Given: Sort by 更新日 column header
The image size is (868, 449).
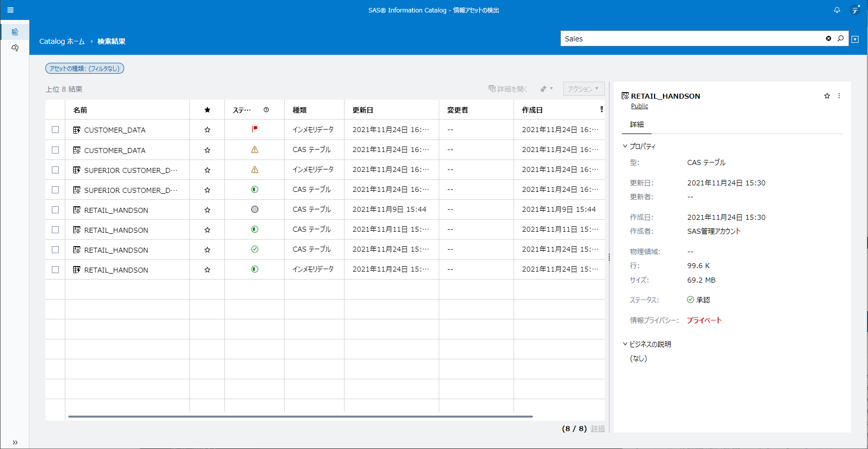Looking at the screenshot, I should (363, 110).
